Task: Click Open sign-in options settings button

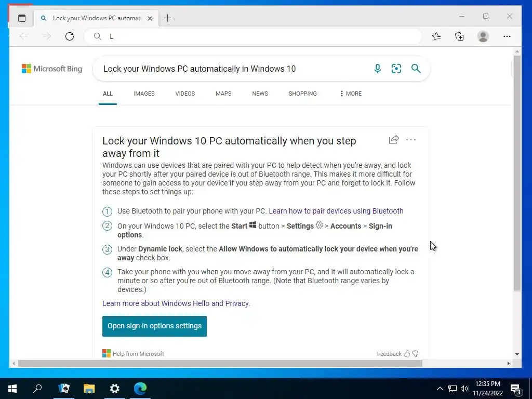Action: pos(154,326)
